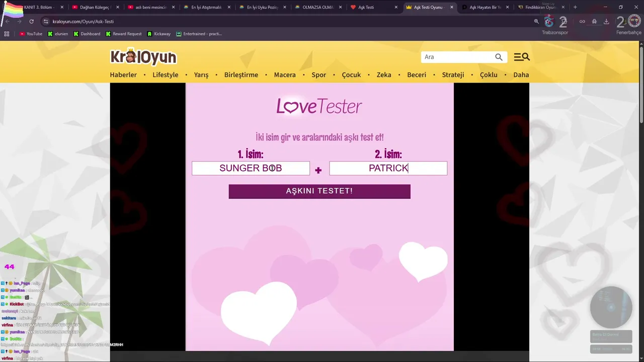Viewport: 644px width, 362px height.
Task: Click the link icon in browser toolbar
Action: pyautogui.click(x=582, y=22)
